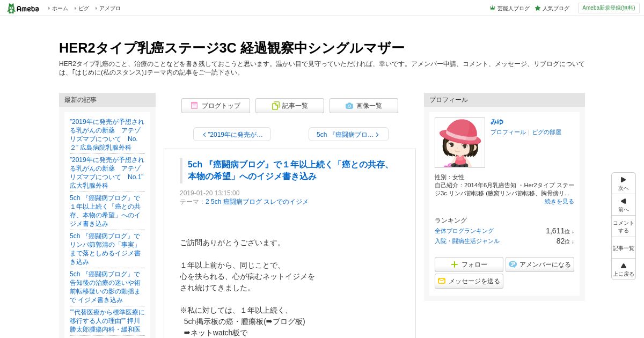Open the ピグの部屋 link

[x=546, y=132]
